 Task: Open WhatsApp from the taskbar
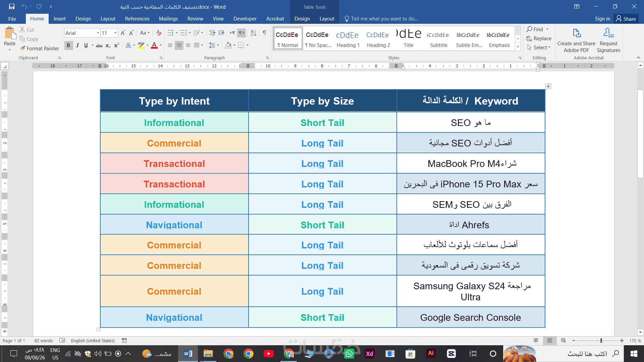(x=349, y=354)
